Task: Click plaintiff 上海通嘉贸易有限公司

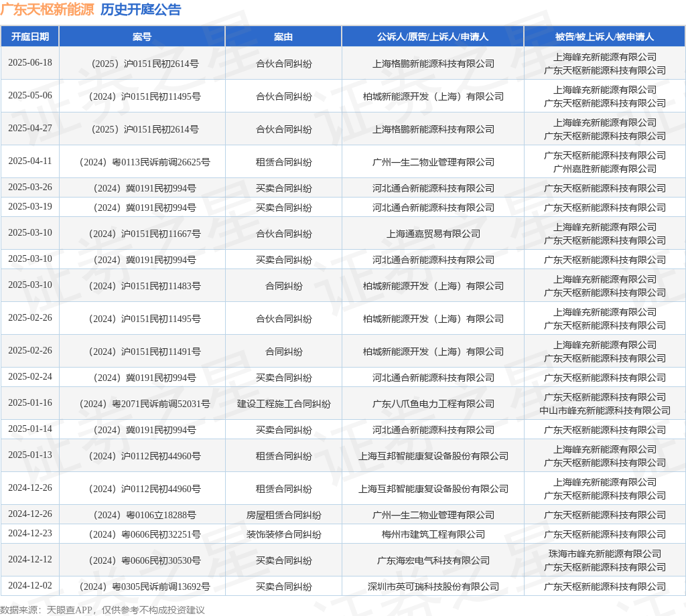Action: [x=433, y=234]
